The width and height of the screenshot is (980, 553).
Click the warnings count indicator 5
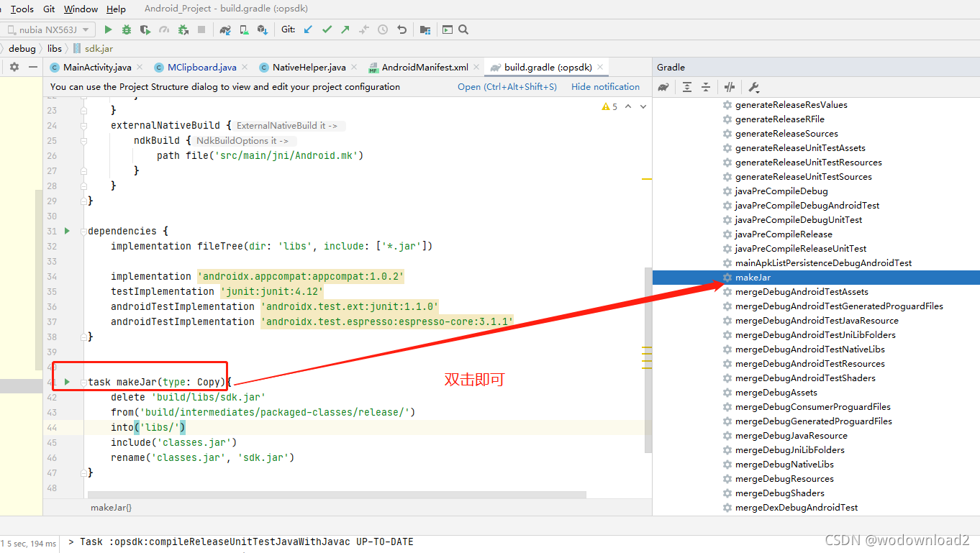609,106
